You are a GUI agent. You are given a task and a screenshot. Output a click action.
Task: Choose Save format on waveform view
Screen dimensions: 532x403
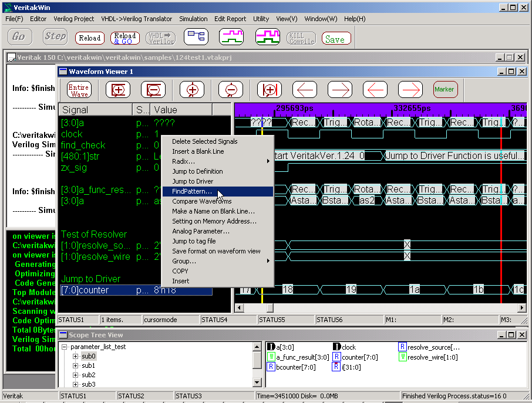(x=218, y=251)
